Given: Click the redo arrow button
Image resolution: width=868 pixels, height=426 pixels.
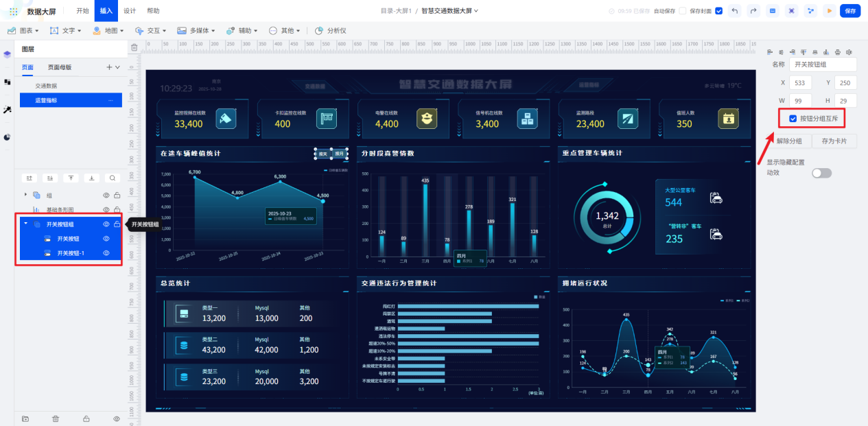Looking at the screenshot, I should (754, 11).
